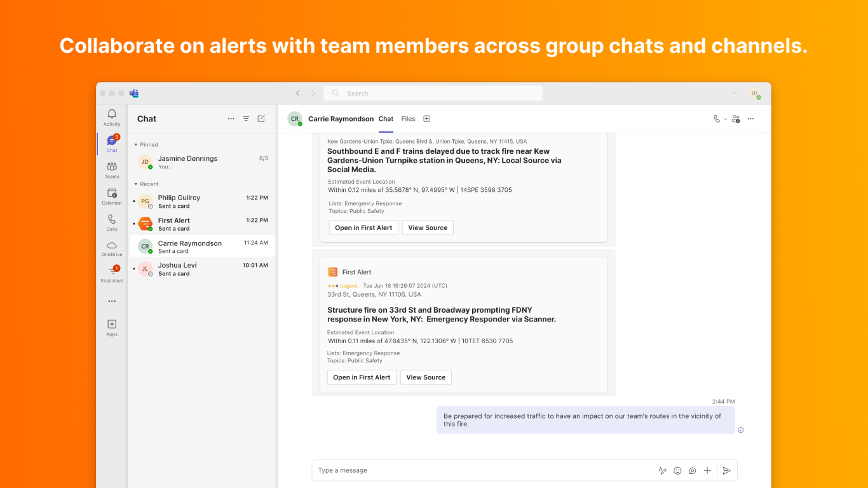The height and width of the screenshot is (488, 868).
Task: Open OneDrive in the sidebar
Action: click(x=112, y=248)
